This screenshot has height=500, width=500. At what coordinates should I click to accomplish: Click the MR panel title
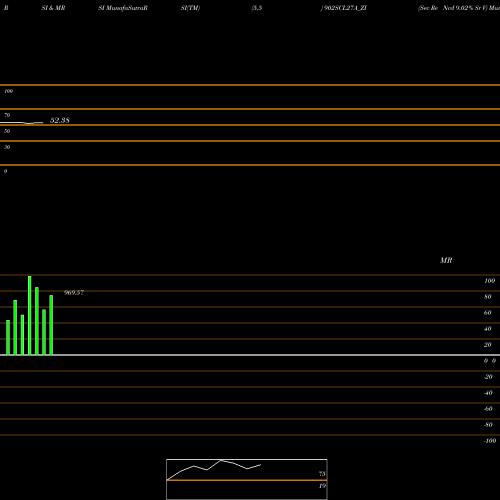[x=446, y=260]
